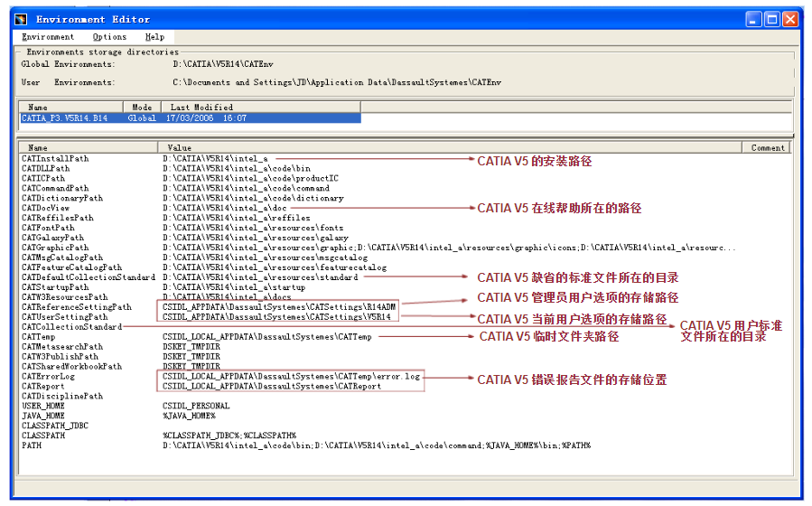The height and width of the screenshot is (506, 812).
Task: Select the CATW3ResourcesPath variable
Action: (65, 296)
